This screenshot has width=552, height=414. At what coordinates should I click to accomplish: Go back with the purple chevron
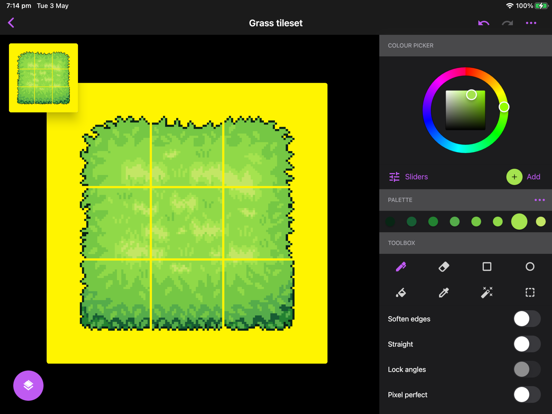coord(11,23)
